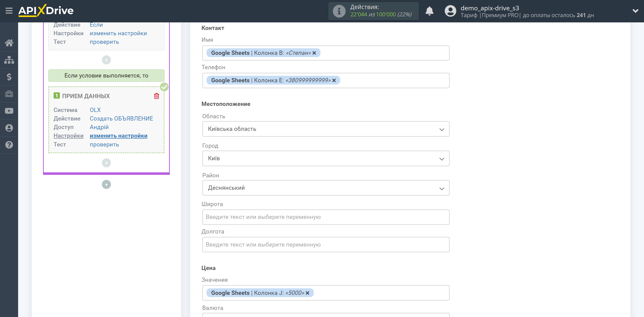Click Если условие выполняется, то banner

[106, 75]
